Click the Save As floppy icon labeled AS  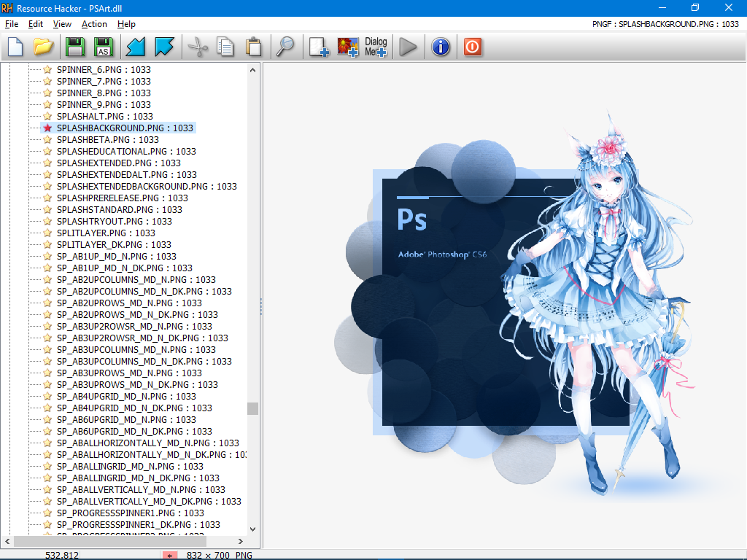pyautogui.click(x=104, y=47)
